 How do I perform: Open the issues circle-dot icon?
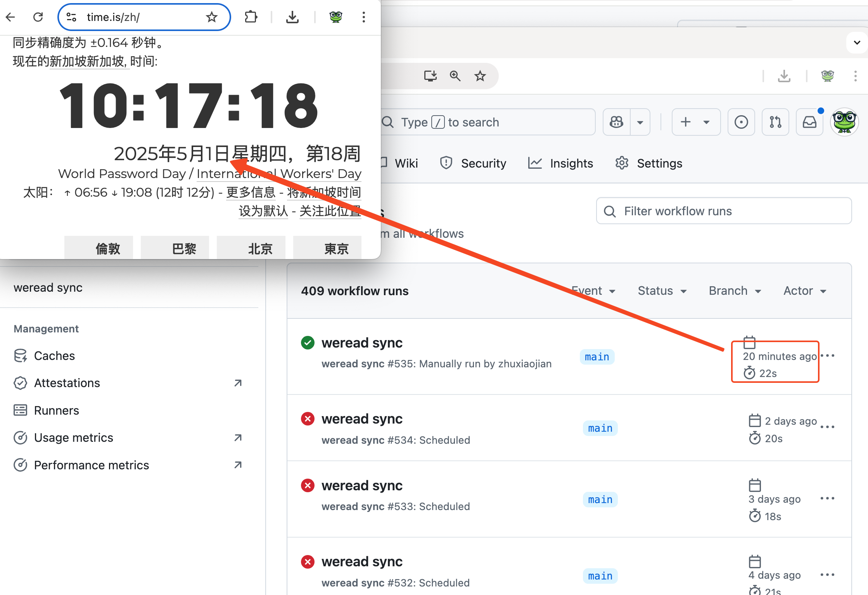741,122
